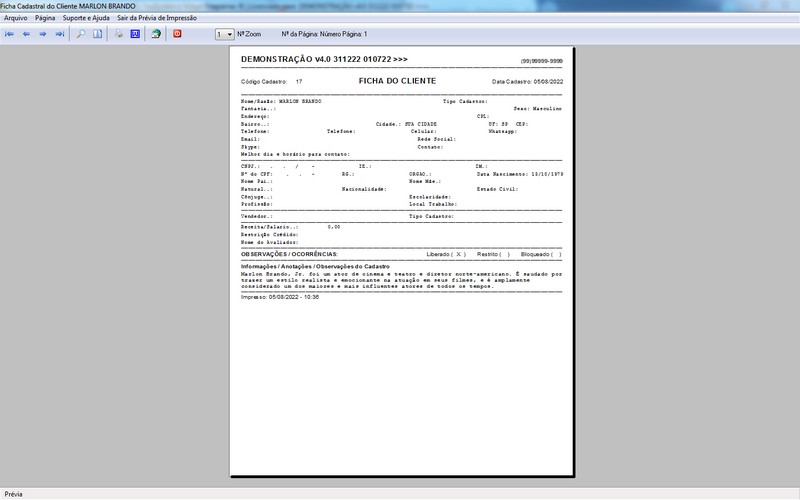800x500 pixels.
Task: Click the Cidade.: SUA CIDADE text
Action: (x=406, y=124)
